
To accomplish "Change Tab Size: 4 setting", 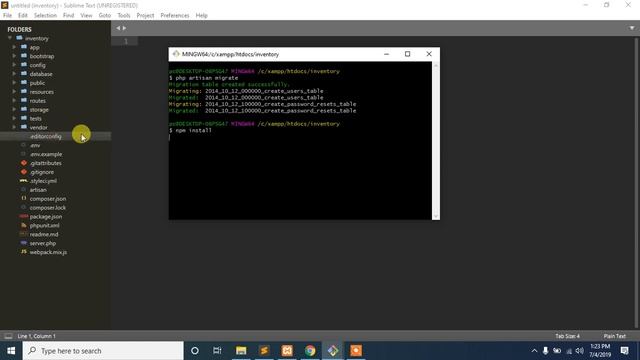I will point(567,336).
